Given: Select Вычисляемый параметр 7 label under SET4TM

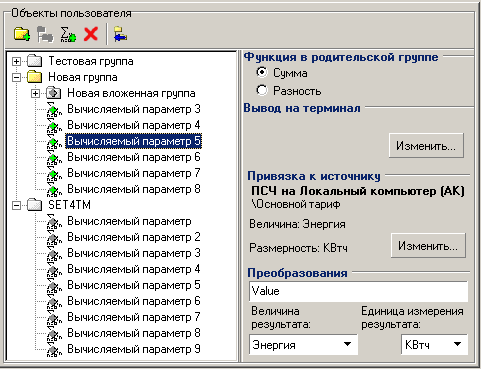Looking at the screenshot, I should tap(134, 317).
